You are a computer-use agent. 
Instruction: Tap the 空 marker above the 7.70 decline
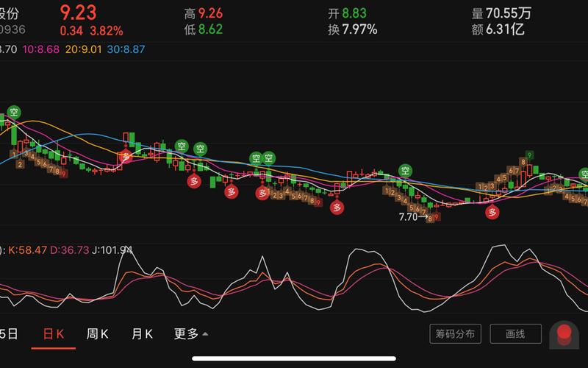[x=405, y=171]
